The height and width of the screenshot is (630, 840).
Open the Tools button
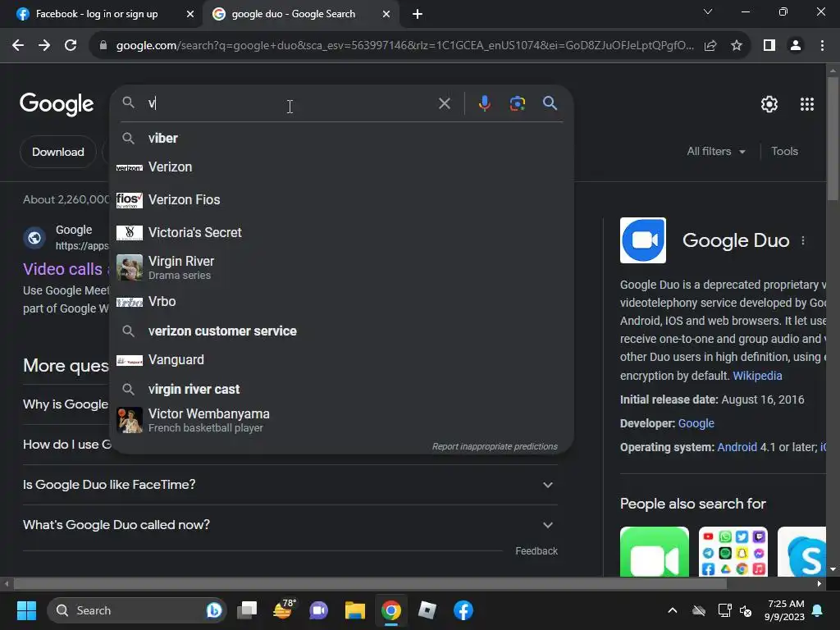(x=784, y=151)
